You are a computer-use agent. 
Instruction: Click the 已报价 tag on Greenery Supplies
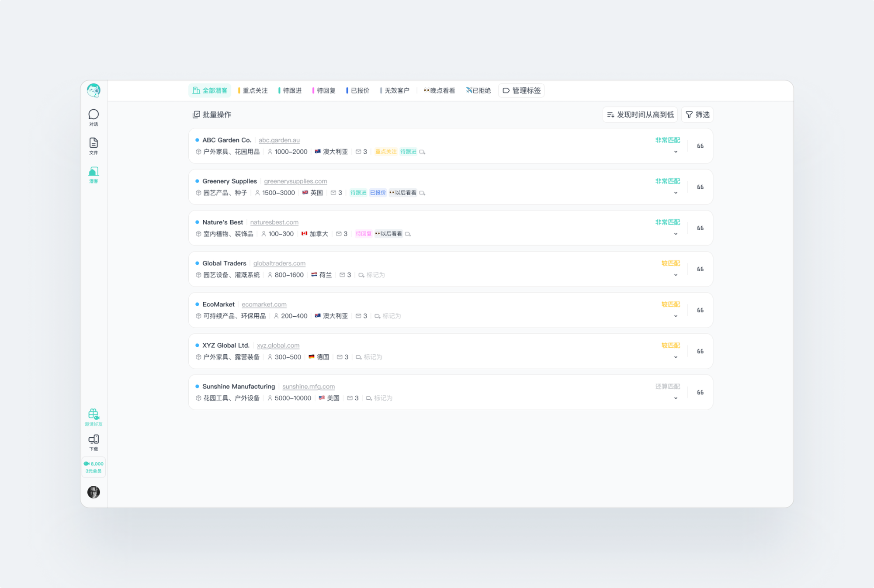378,193
